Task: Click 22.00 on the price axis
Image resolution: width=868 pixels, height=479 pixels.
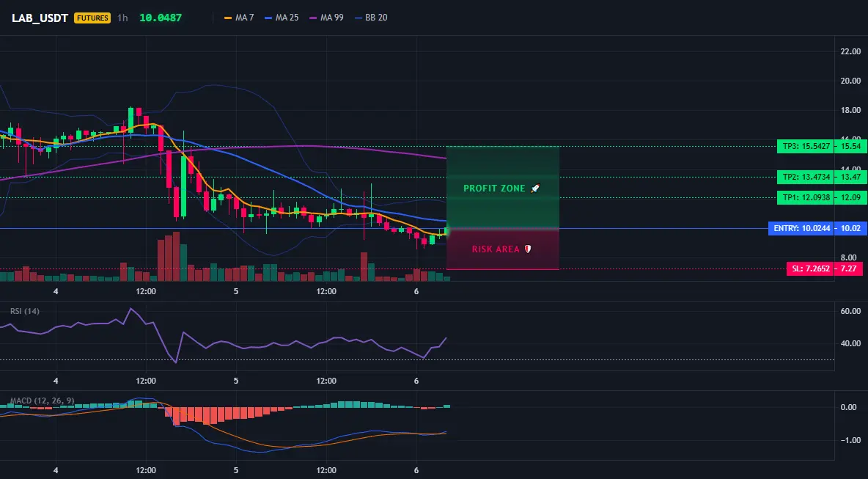Action: pyautogui.click(x=850, y=51)
